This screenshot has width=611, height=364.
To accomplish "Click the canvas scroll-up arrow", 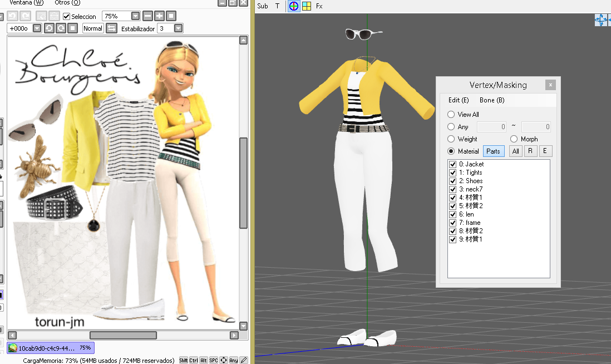I will coord(244,40).
